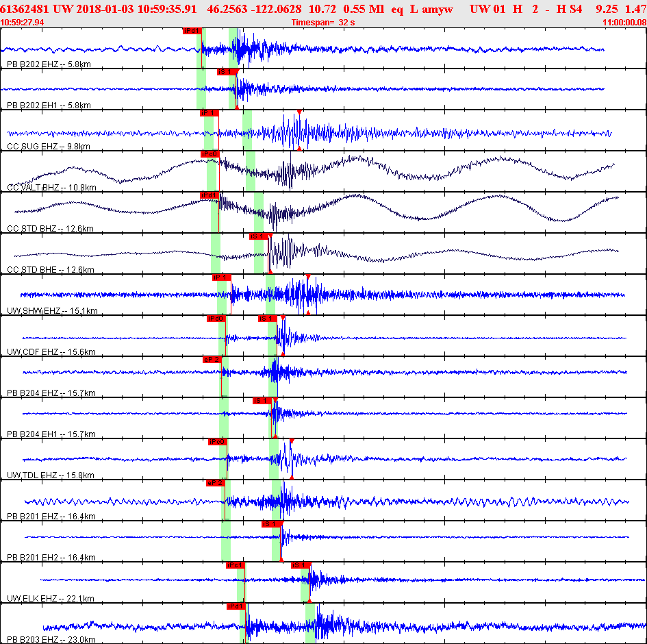Select the UW ELK EHZ -- 22.1km label

pyautogui.click(x=51, y=598)
